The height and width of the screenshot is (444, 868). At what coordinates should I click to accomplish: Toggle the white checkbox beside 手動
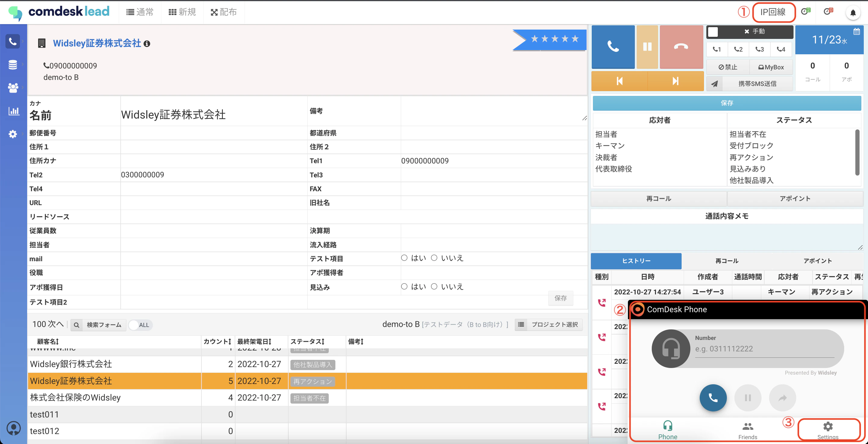pos(713,32)
